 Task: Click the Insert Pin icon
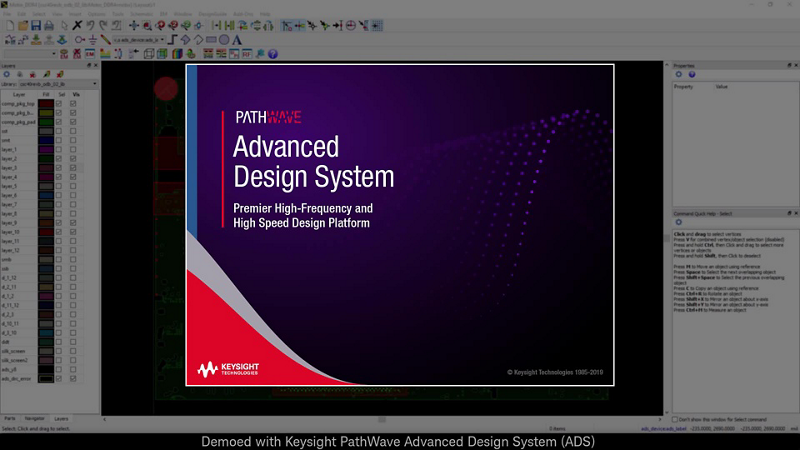(80, 40)
